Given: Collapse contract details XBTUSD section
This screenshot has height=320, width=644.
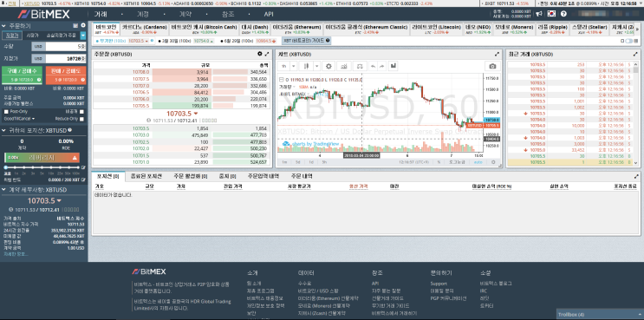Looking at the screenshot, I should pyautogui.click(x=3, y=190).
